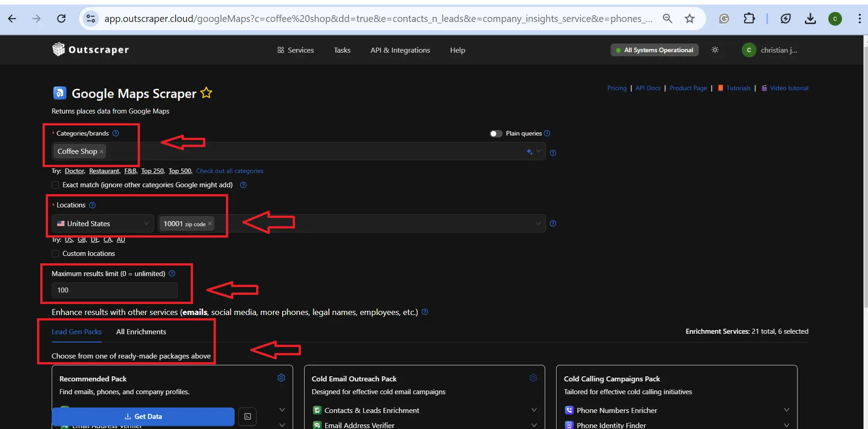Viewport: 868px width, 429px height.
Task: Check the Custom locations checkbox
Action: pyautogui.click(x=55, y=254)
